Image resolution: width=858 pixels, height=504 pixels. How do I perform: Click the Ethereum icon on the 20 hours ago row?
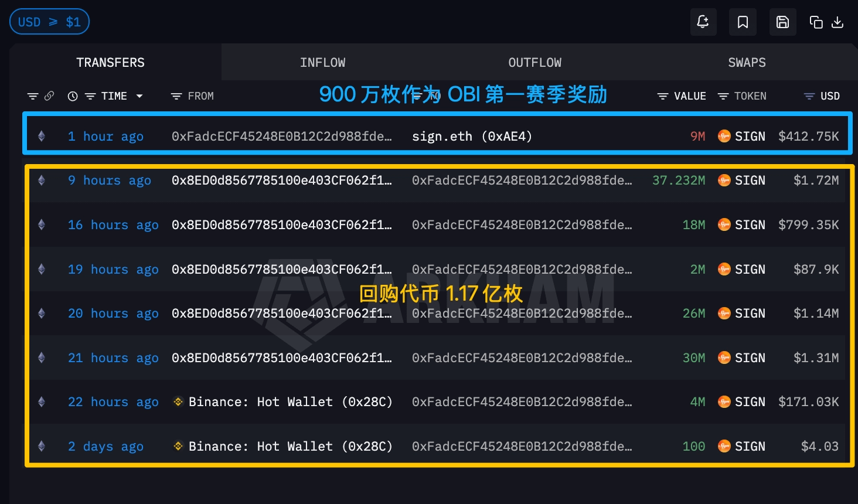pos(42,313)
